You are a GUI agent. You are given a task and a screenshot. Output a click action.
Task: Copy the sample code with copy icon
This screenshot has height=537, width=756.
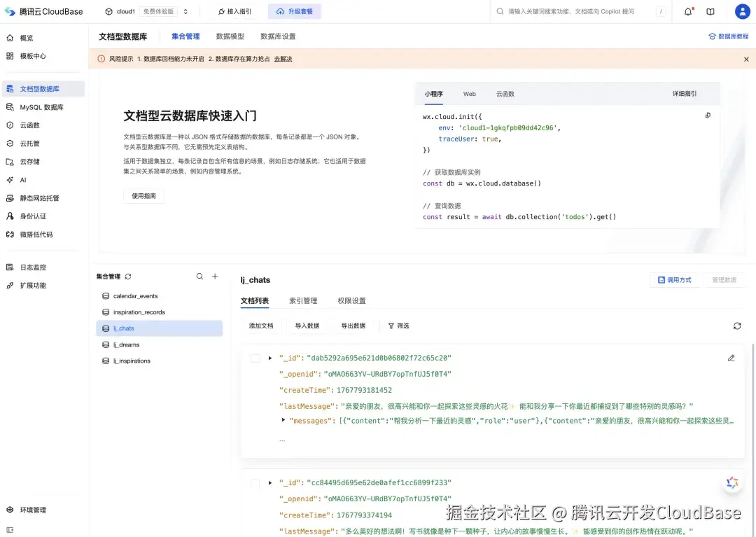(x=708, y=115)
